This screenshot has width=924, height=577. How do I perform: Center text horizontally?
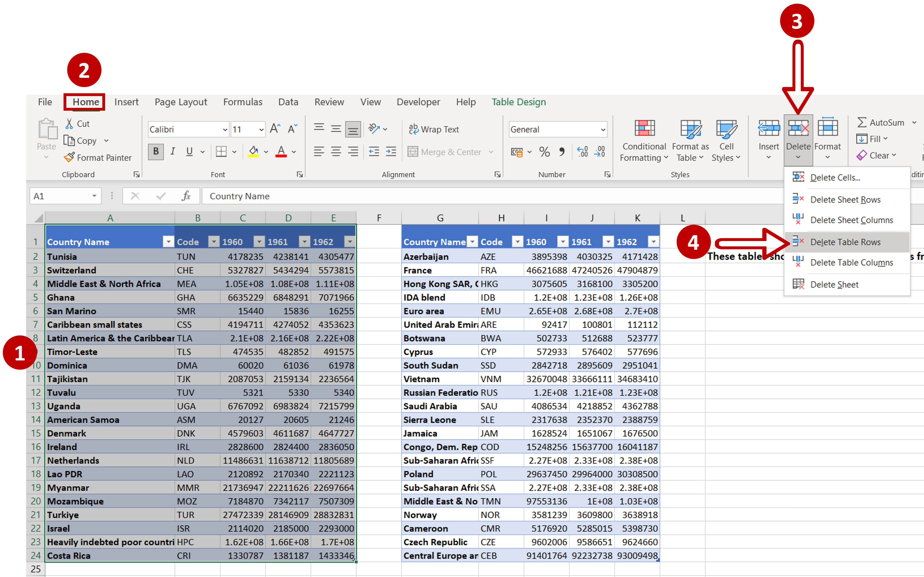click(x=336, y=151)
